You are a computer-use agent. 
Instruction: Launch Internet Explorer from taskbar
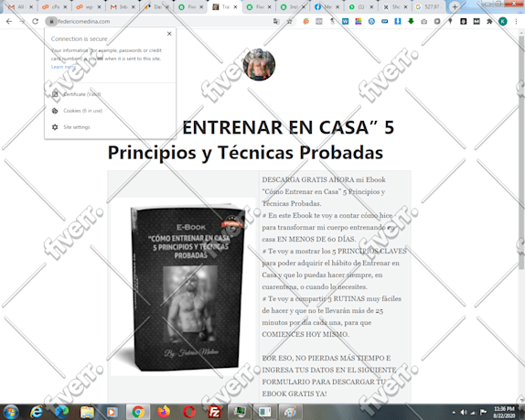pos(37,412)
